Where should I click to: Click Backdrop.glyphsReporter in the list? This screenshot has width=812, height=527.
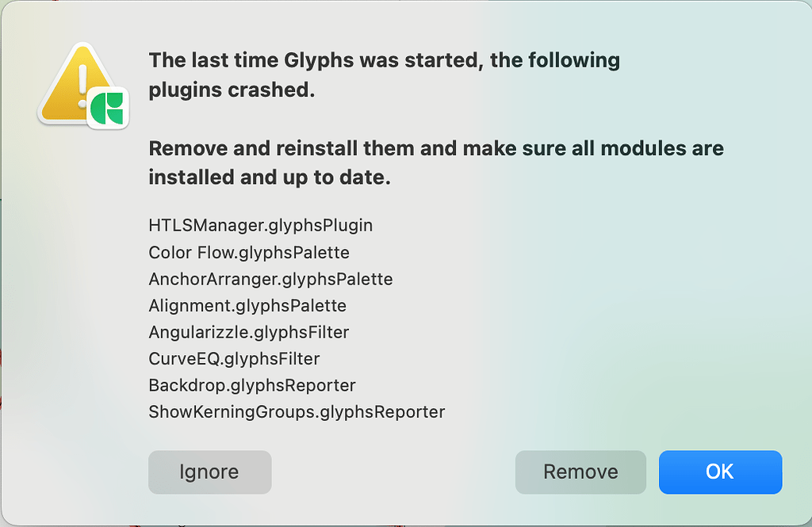tap(252, 386)
